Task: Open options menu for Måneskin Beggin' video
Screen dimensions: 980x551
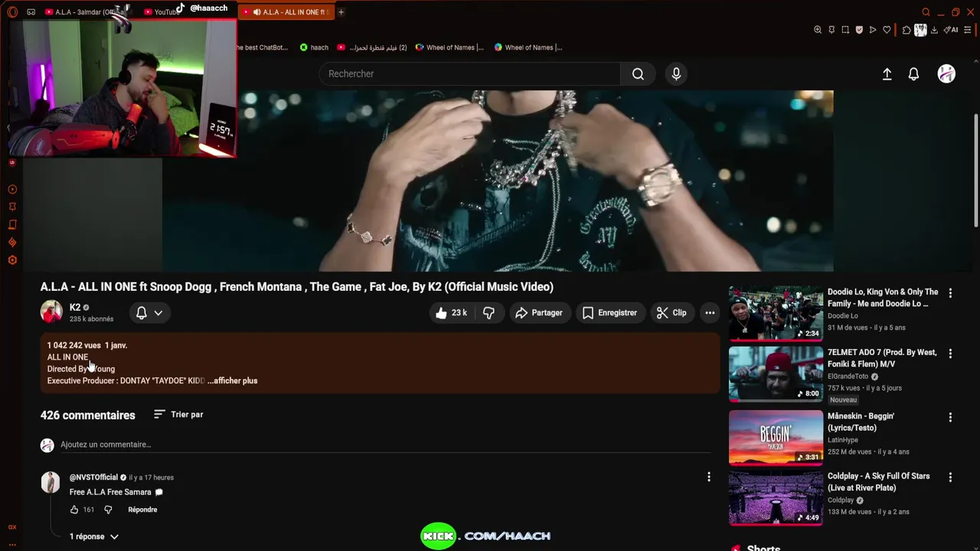Action: pyautogui.click(x=950, y=418)
